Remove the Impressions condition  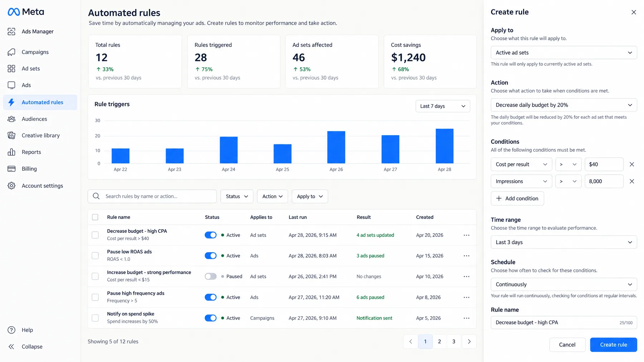pos(632,181)
